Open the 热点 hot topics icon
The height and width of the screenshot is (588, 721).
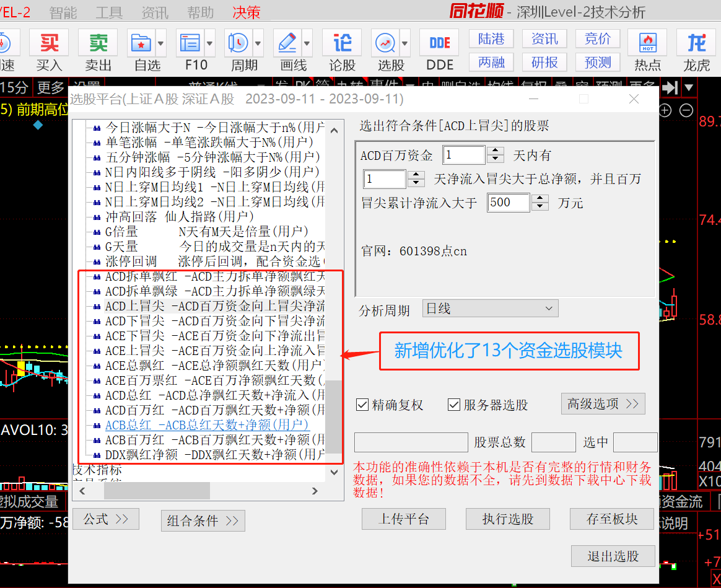(x=647, y=43)
